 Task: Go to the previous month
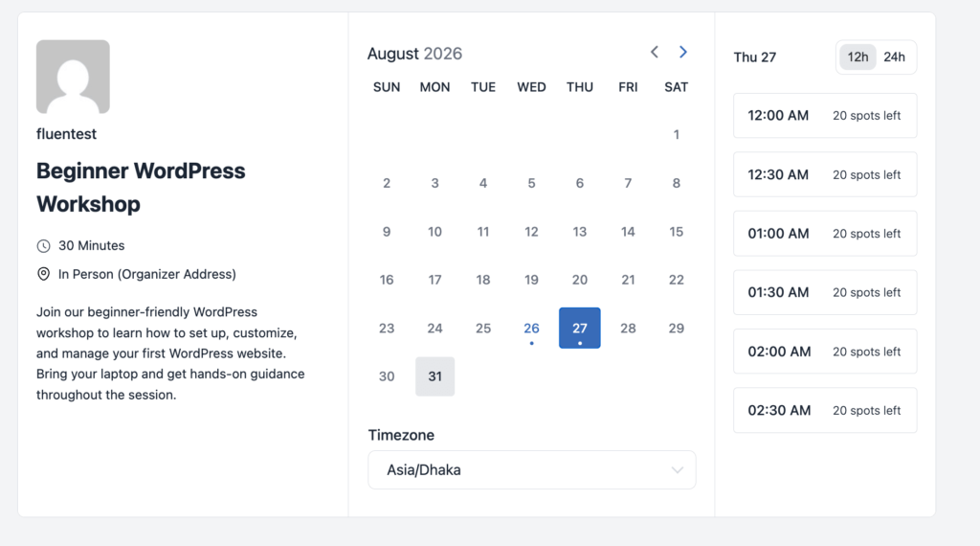655,52
